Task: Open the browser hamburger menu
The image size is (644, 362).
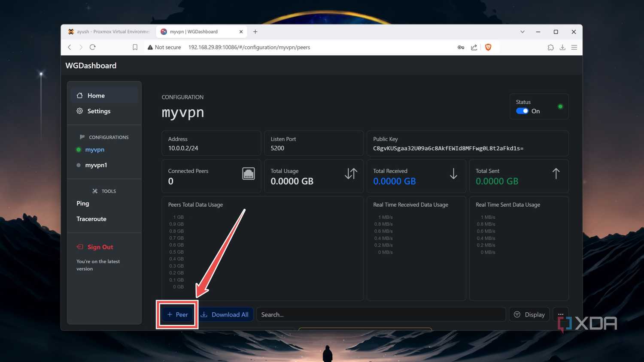Action: pos(574,47)
